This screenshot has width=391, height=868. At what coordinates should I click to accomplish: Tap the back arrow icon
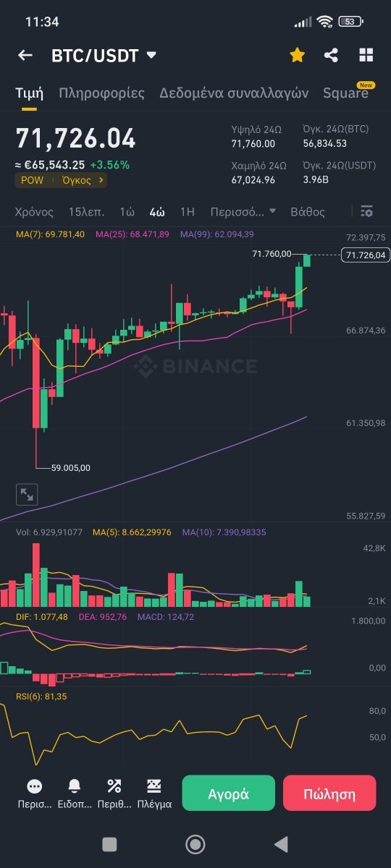point(25,55)
